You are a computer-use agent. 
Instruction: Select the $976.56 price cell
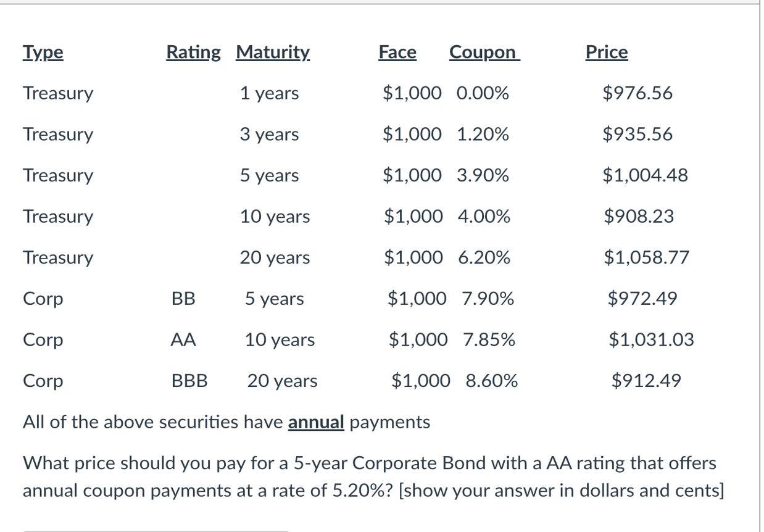pyautogui.click(x=637, y=94)
